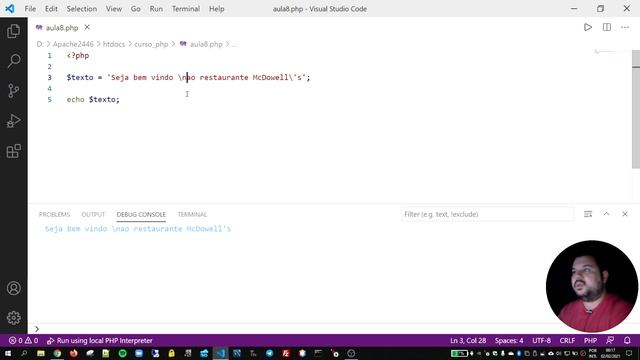Expand the D: drive breadcrumb
640x360 pixels.
tap(40, 44)
